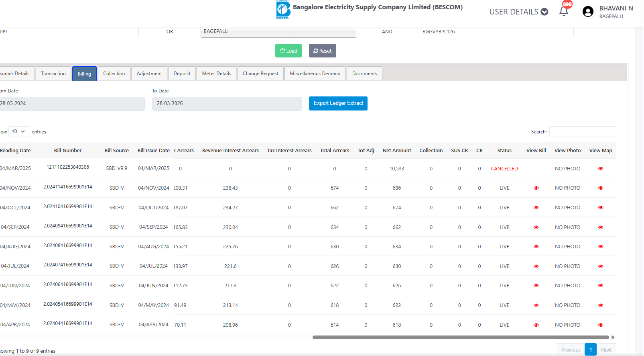
Task: Click net amount 10,533 cell
Action: click(397, 169)
